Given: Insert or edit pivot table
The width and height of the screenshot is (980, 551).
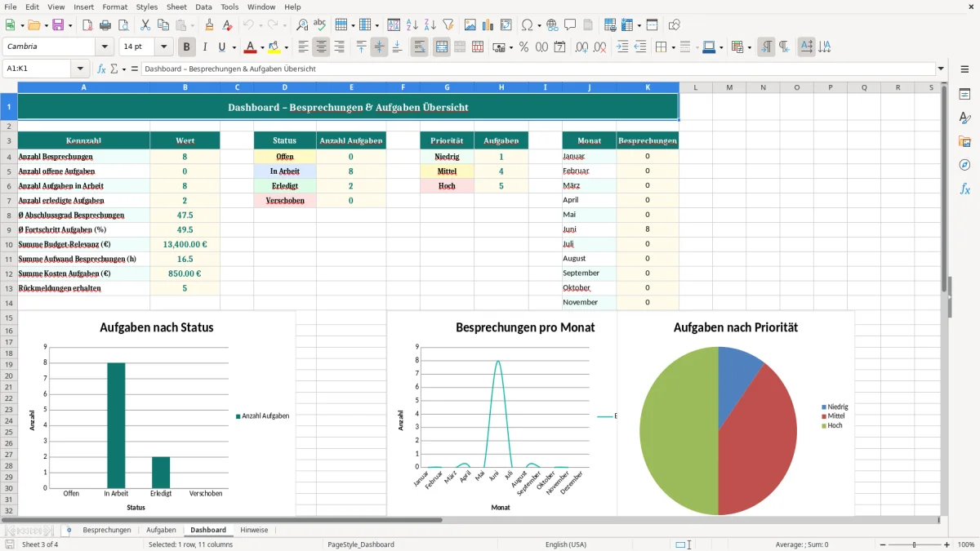Looking at the screenshot, I should click(x=506, y=25).
